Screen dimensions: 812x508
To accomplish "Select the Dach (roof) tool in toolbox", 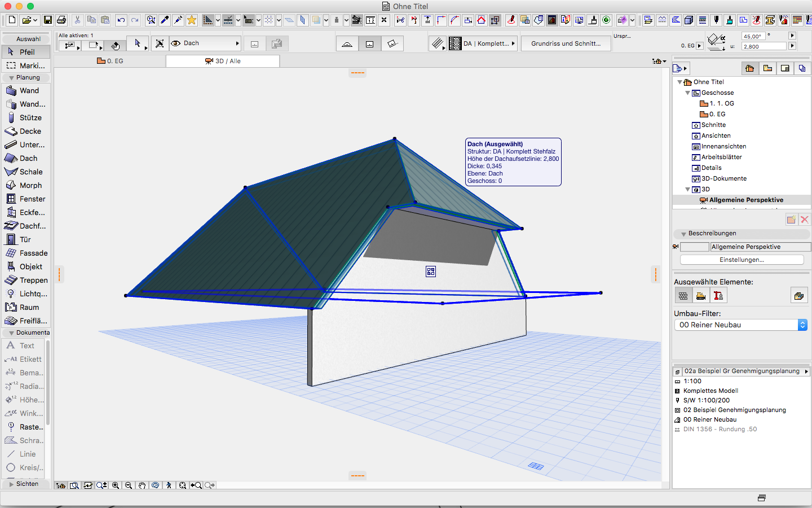I will (x=26, y=158).
